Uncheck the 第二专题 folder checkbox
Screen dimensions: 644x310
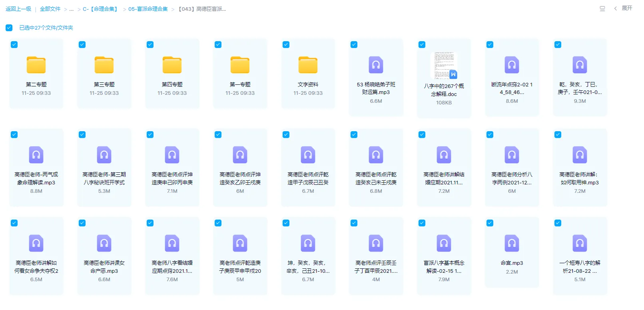(x=14, y=45)
